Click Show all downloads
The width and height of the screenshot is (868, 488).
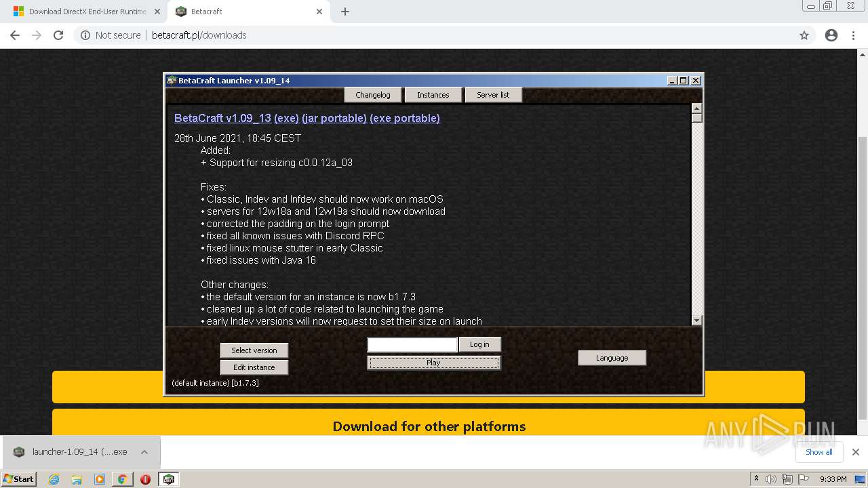coord(819,452)
